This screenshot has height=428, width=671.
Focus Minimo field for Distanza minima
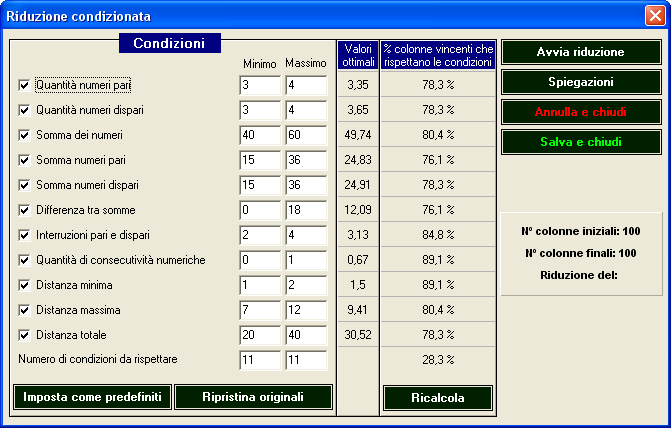260,285
